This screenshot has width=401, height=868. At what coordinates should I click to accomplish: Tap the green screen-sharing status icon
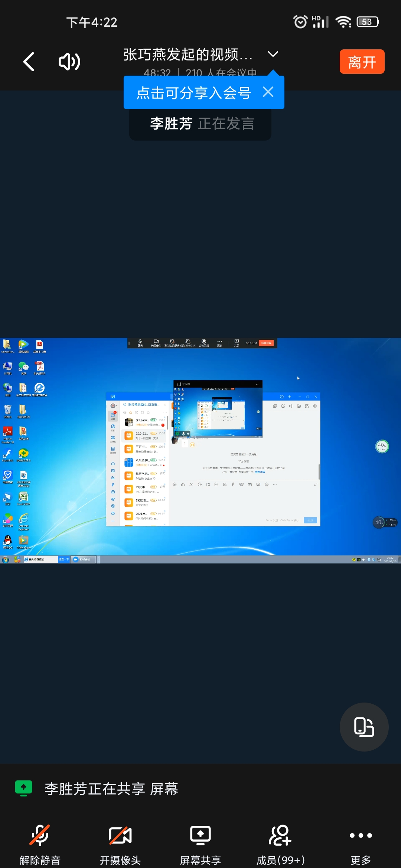click(23, 788)
